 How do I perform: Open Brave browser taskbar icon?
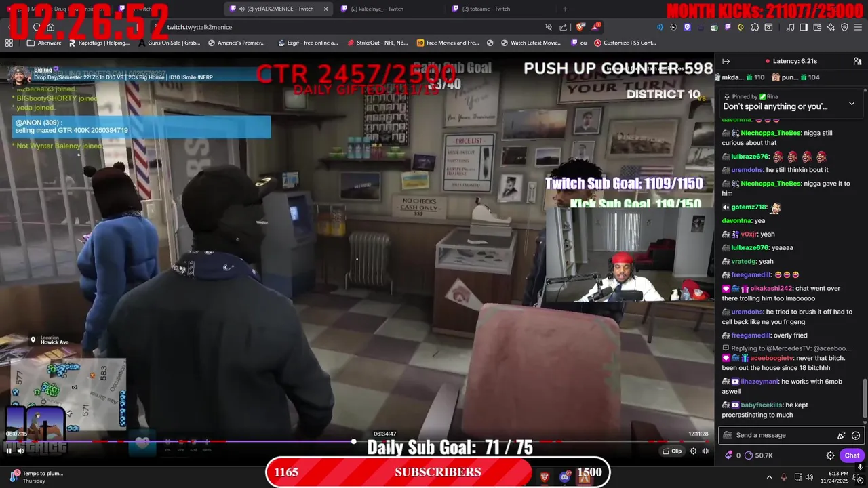[545, 477]
